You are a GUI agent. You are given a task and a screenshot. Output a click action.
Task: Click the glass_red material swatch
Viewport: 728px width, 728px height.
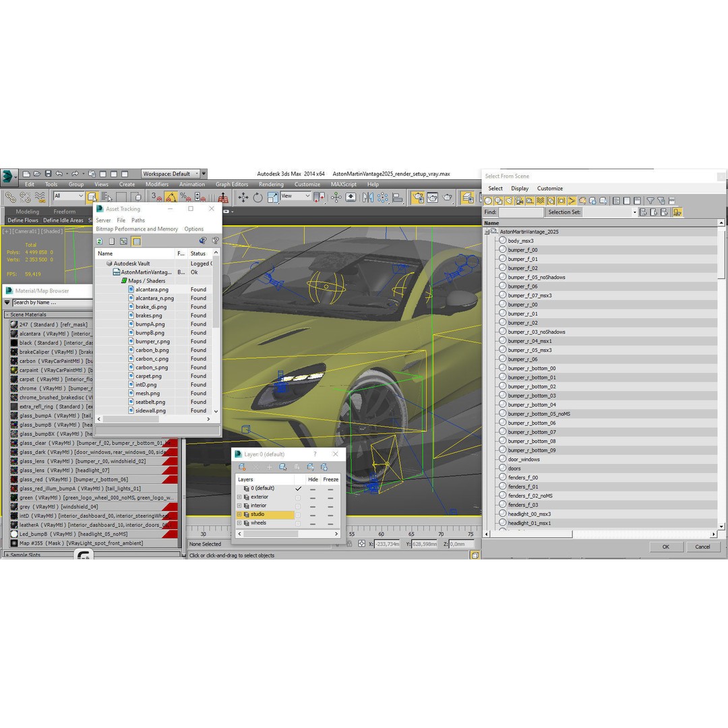(x=14, y=480)
